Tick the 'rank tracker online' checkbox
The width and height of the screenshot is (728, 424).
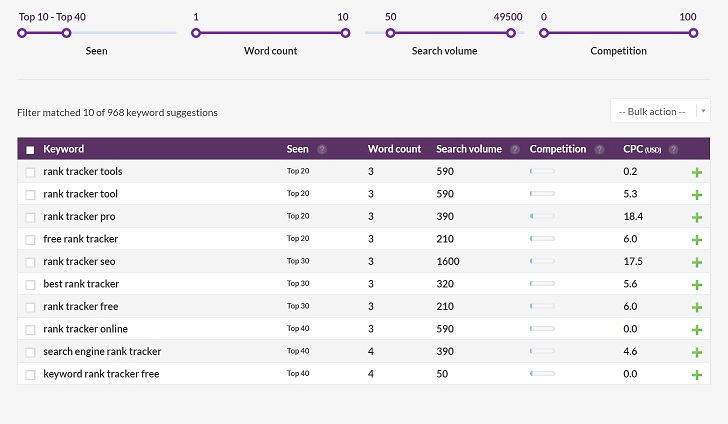tap(30, 330)
